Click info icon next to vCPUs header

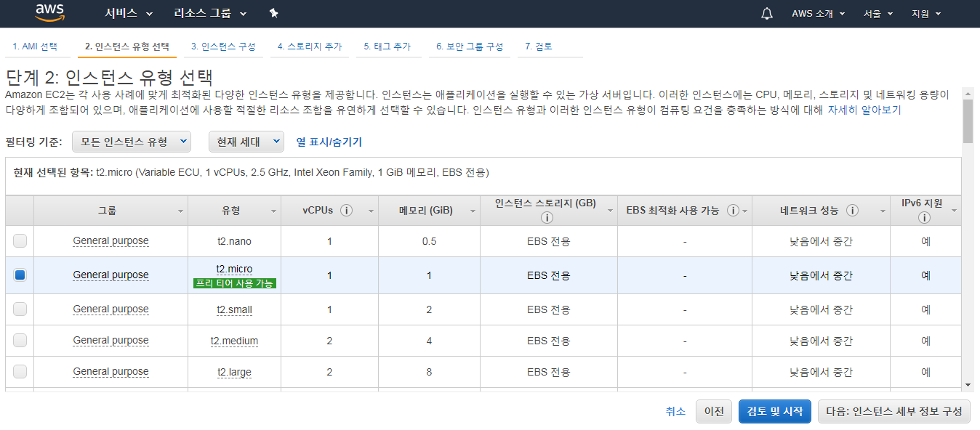coord(346,211)
